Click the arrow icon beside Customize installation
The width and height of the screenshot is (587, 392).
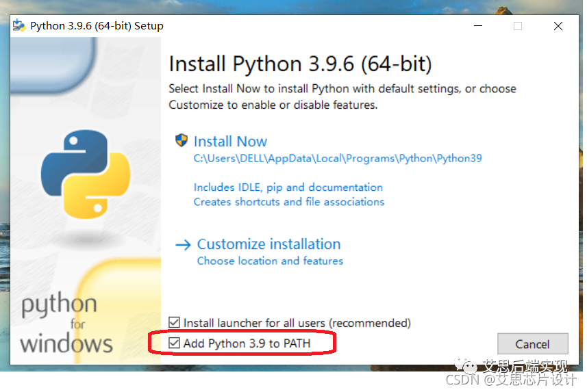(183, 244)
